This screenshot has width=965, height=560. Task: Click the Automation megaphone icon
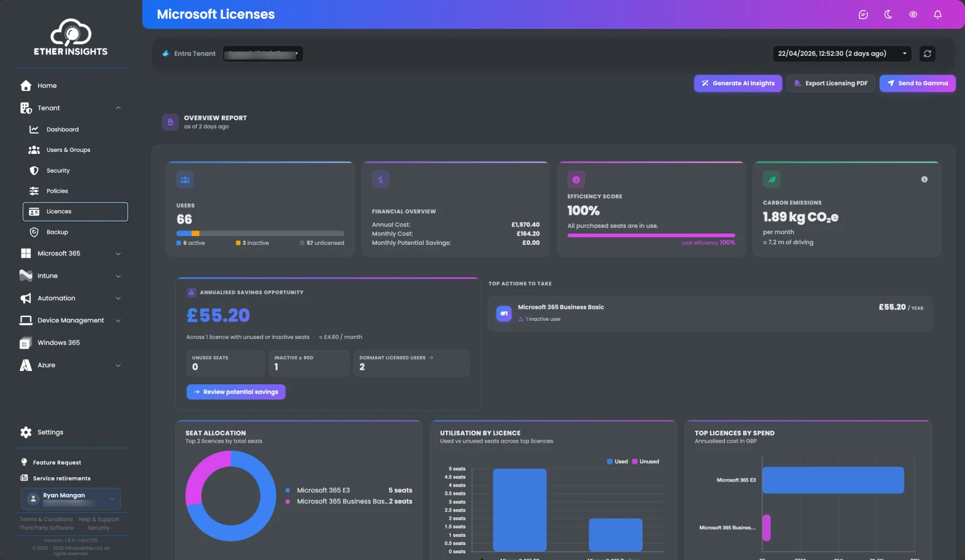pos(26,298)
